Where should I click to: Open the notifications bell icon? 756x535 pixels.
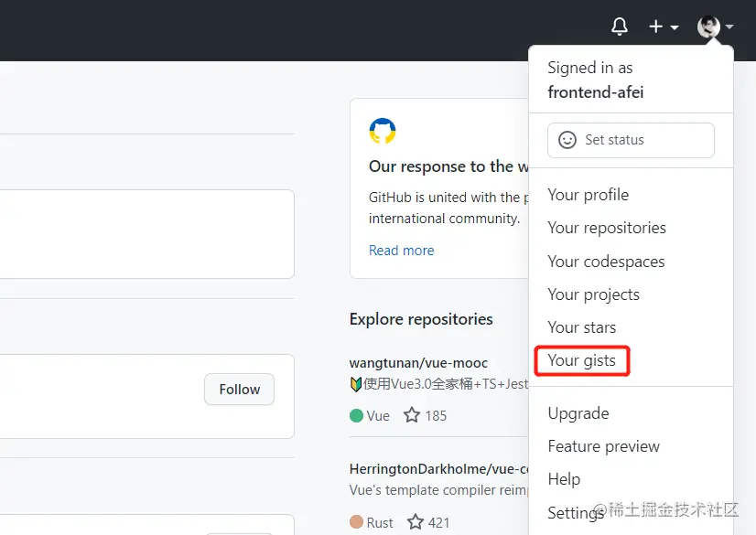click(x=620, y=27)
